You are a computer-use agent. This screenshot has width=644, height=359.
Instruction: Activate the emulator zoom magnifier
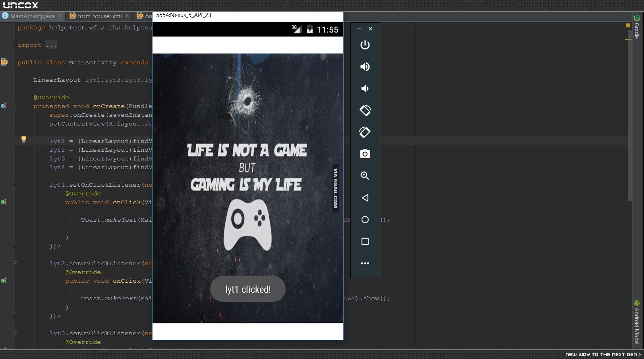[x=365, y=176]
